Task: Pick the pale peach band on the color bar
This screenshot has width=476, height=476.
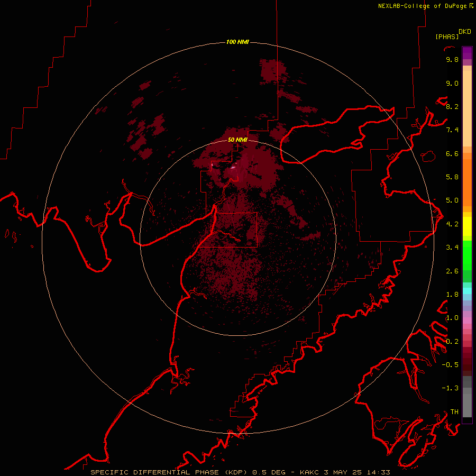Action: point(467,108)
